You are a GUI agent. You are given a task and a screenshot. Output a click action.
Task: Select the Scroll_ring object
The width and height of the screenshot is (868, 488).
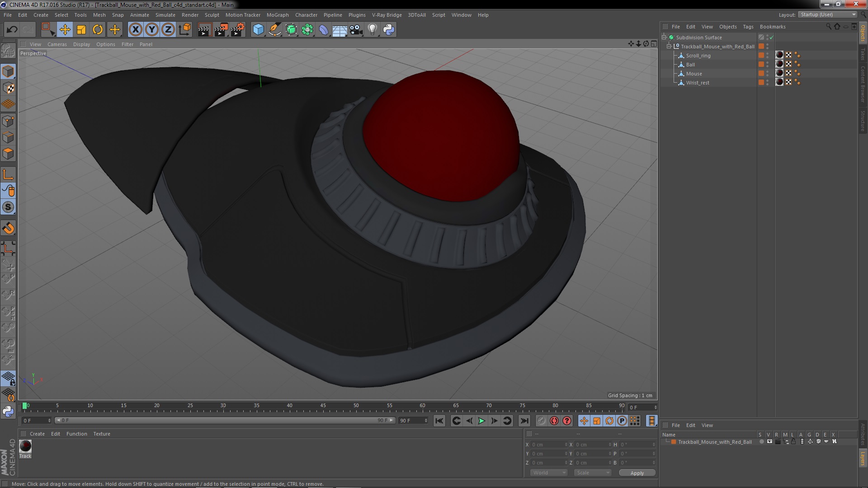pyautogui.click(x=698, y=56)
